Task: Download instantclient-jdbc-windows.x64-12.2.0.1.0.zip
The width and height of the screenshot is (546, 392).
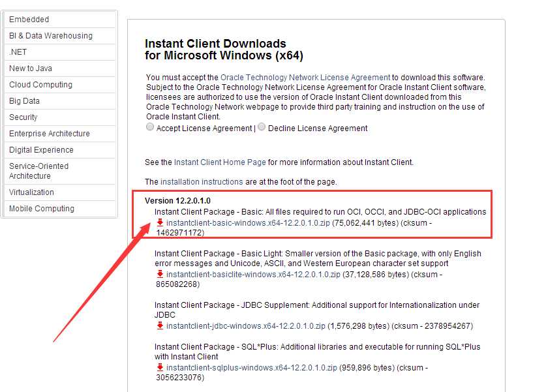Action: click(246, 326)
